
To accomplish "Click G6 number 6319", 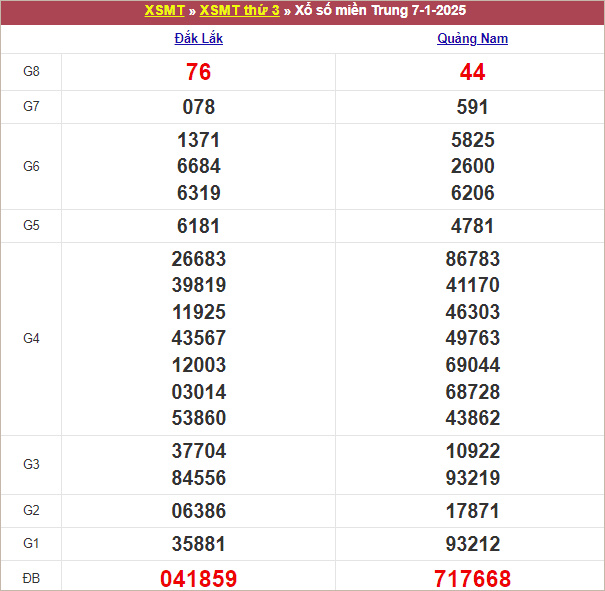I will [x=198, y=193].
